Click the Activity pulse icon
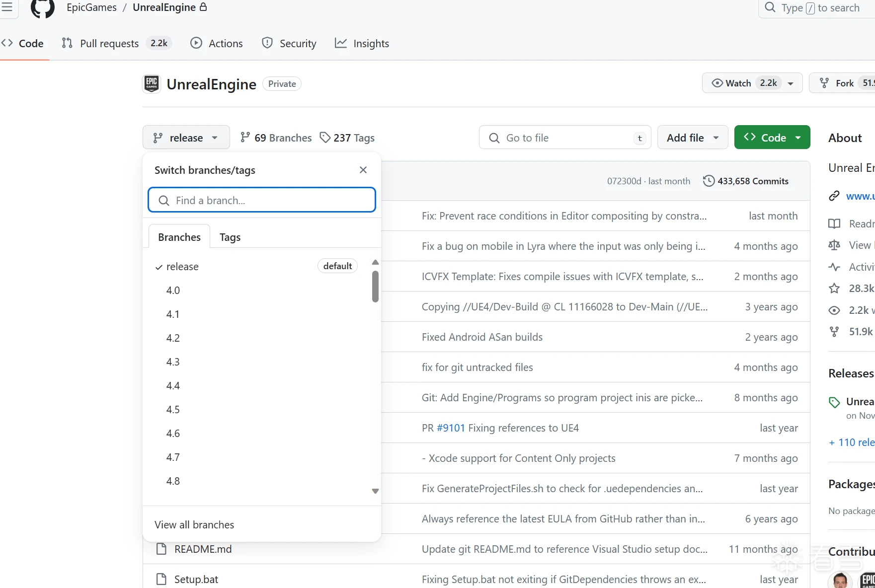Image resolution: width=875 pixels, height=588 pixels. tap(834, 267)
